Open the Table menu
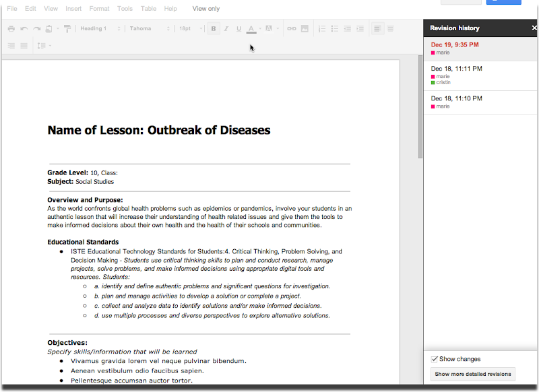539x392 pixels. 148,9
